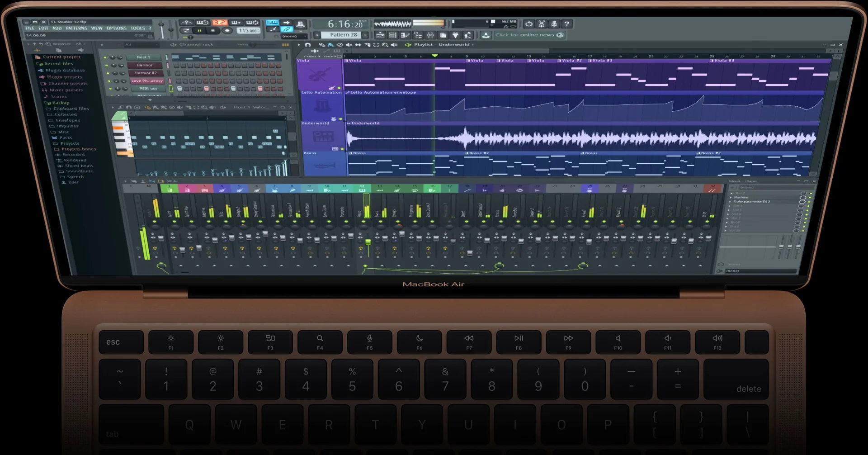868x455 pixels.
Task: Toggle the metronome icon
Action: coord(186,22)
